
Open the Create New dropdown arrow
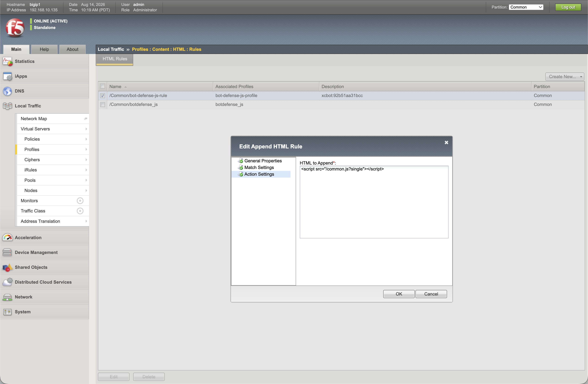pos(581,77)
